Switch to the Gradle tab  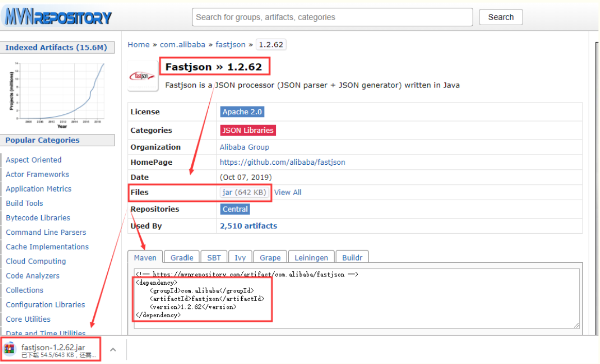pyautogui.click(x=182, y=257)
